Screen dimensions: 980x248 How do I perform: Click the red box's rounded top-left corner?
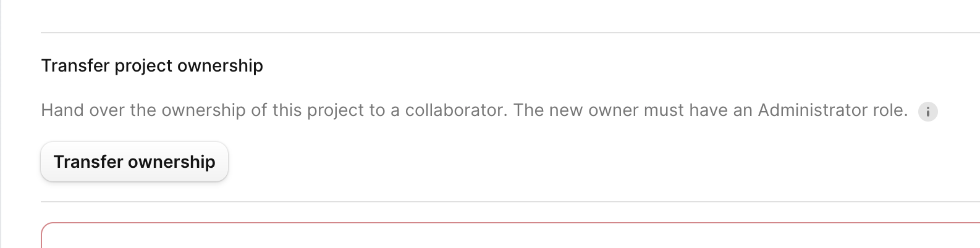click(x=45, y=226)
